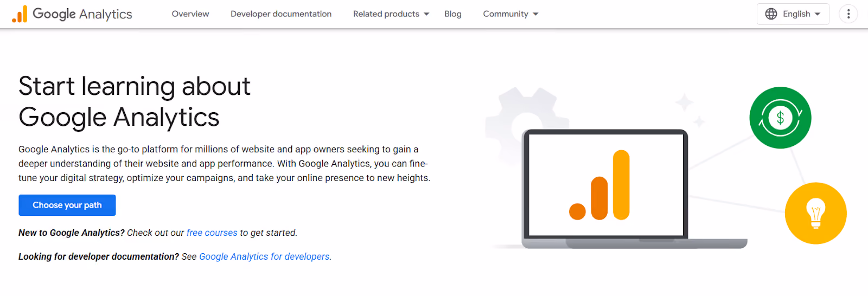The height and width of the screenshot is (296, 868).
Task: Expand the Related products dropdown
Action: tap(391, 14)
